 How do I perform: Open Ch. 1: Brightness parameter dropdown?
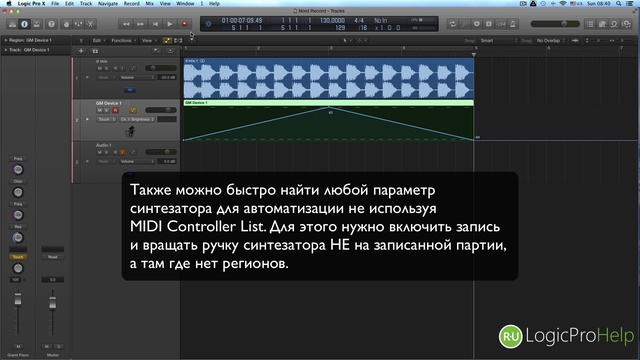click(137, 119)
